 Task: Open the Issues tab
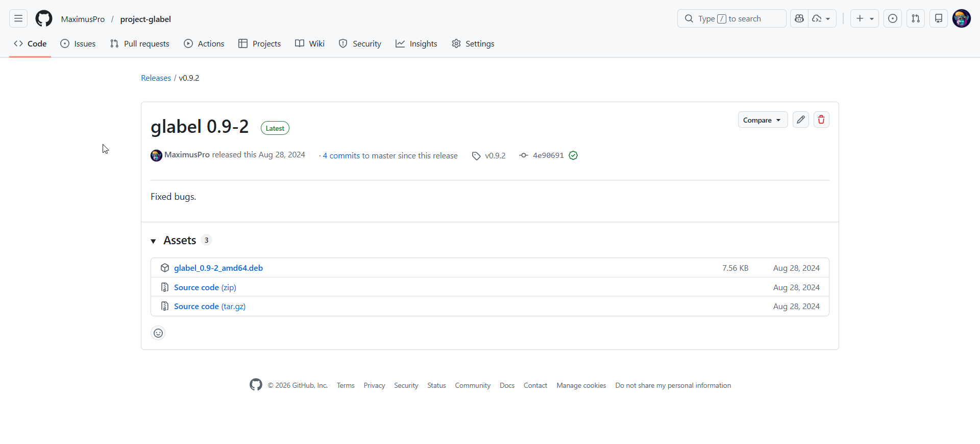78,44
